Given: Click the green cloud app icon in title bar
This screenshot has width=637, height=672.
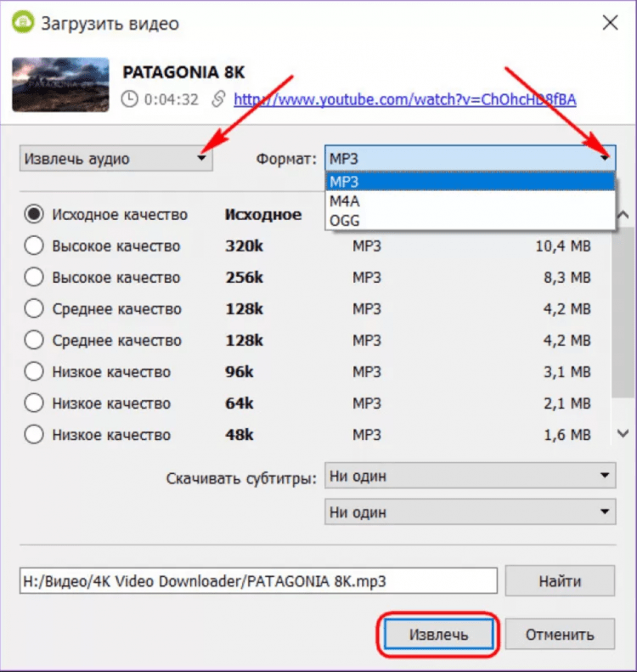Looking at the screenshot, I should tap(22, 23).
